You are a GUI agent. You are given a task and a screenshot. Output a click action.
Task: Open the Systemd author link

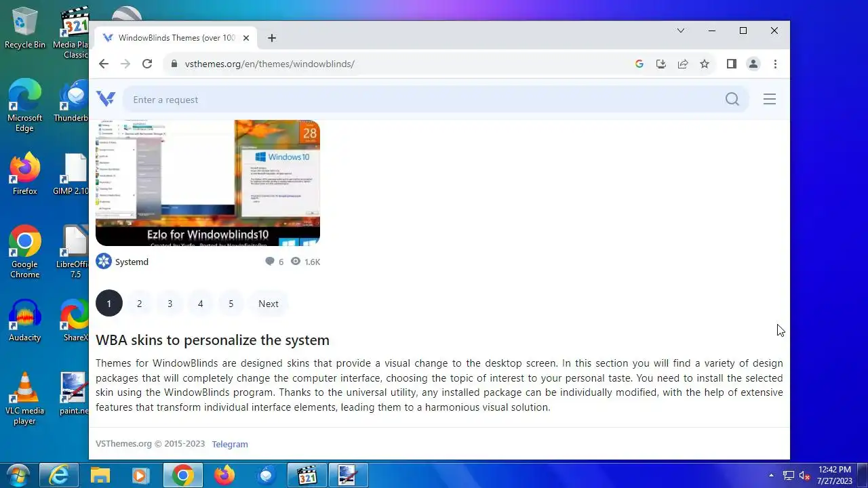point(132,262)
